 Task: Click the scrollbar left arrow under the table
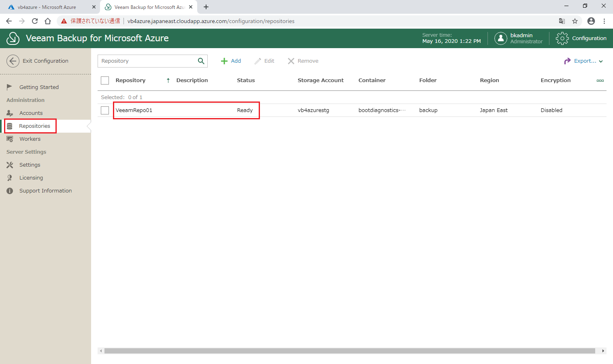(101, 351)
